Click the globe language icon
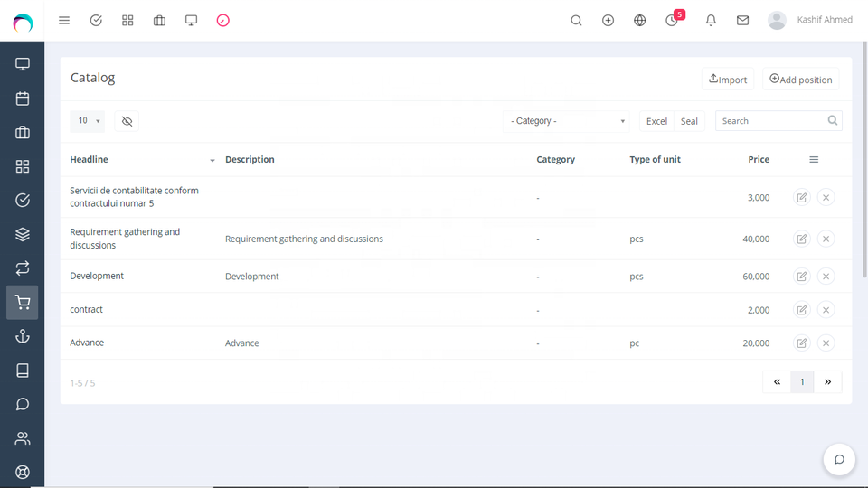Viewport: 868px width, 488px height. 640,20
